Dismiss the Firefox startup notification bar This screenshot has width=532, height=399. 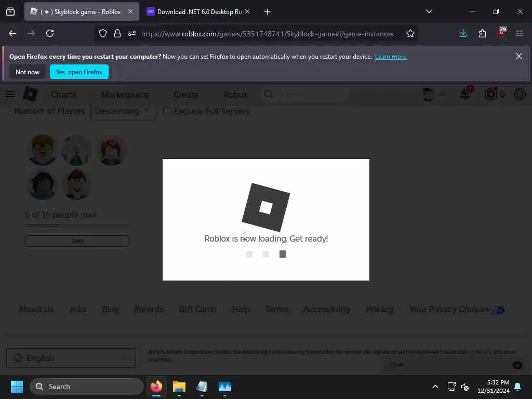[519, 56]
